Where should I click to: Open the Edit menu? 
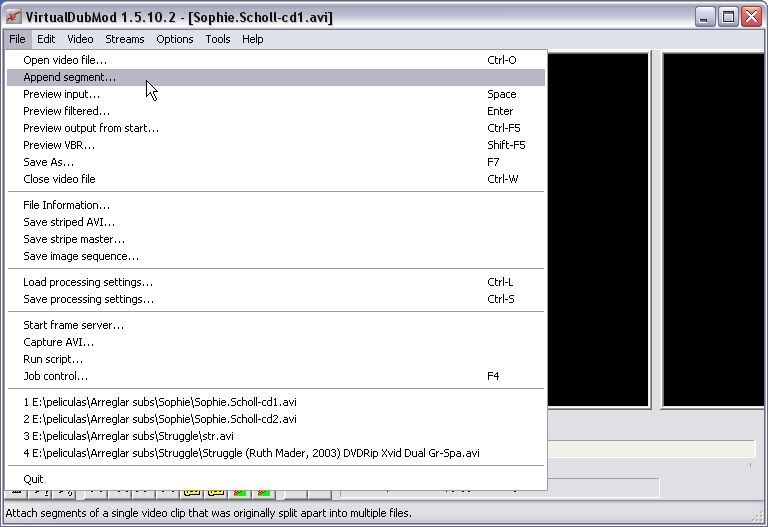point(47,39)
